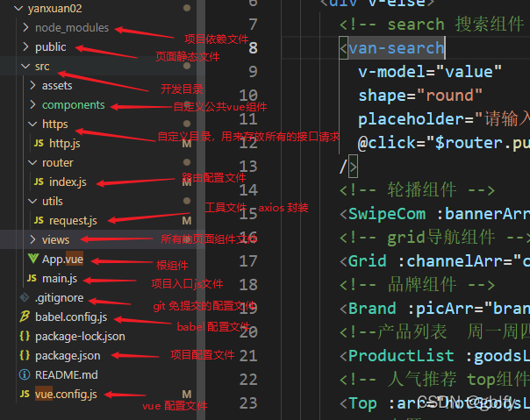Image resolution: width=530 pixels, height=420 pixels.
Task: Click the Vue logo icon of App.vue
Action: 33,259
